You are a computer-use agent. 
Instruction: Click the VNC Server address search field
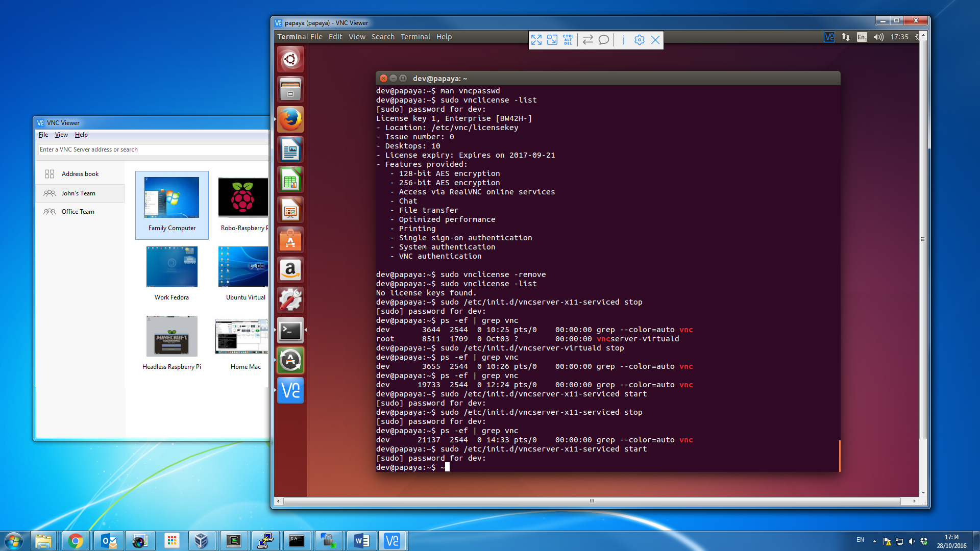click(153, 149)
